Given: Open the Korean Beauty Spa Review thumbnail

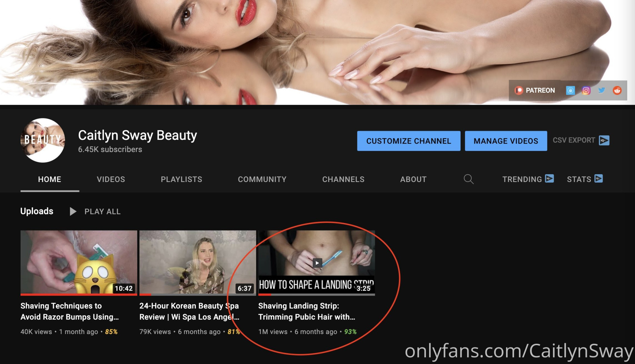Looking at the screenshot, I should pos(197,262).
